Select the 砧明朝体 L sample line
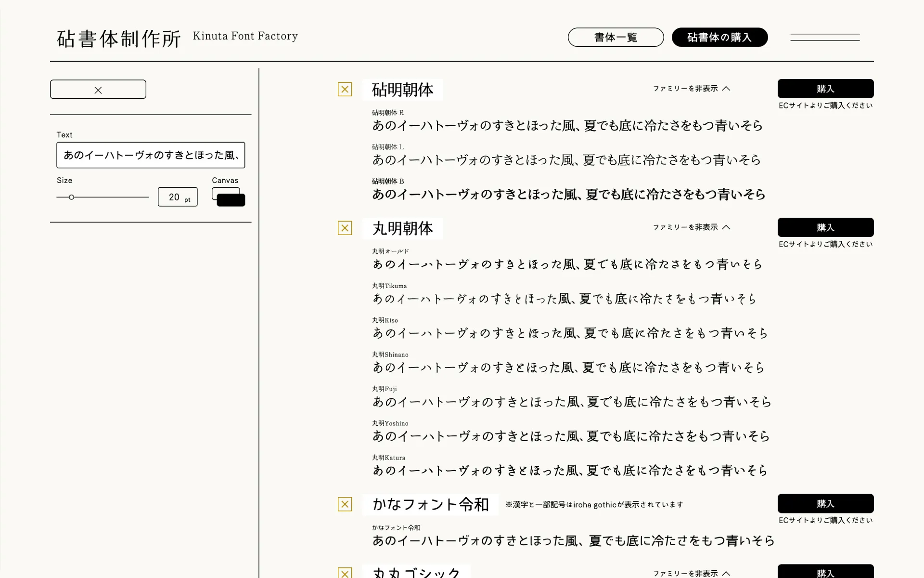This screenshot has height=578, width=924. point(566,160)
